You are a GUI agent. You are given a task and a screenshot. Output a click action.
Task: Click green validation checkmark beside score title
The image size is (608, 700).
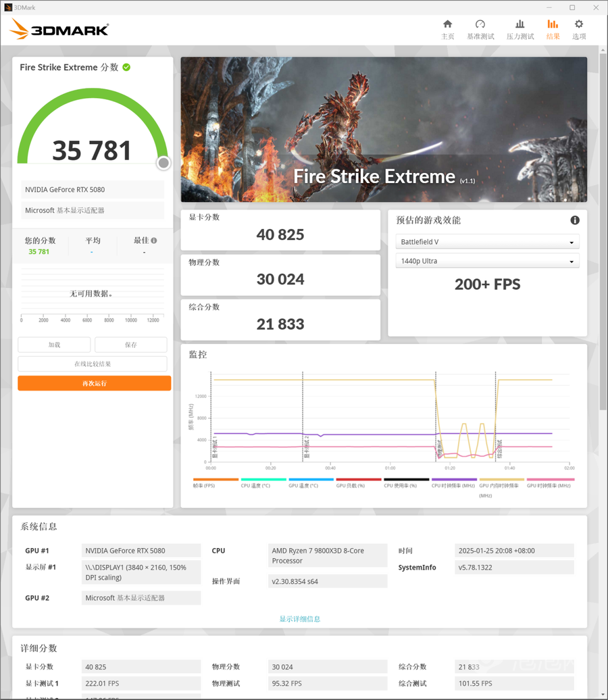click(x=126, y=67)
